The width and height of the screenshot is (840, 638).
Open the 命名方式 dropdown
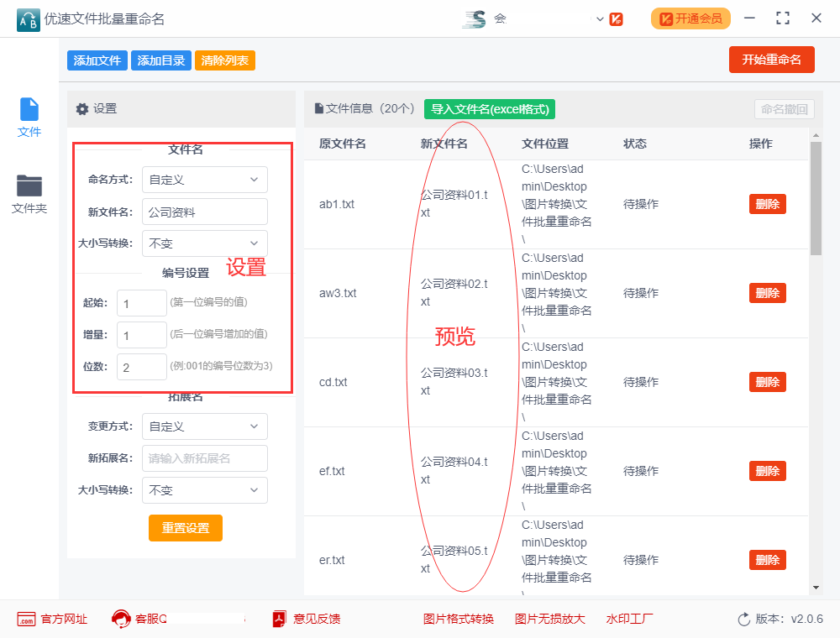click(205, 180)
